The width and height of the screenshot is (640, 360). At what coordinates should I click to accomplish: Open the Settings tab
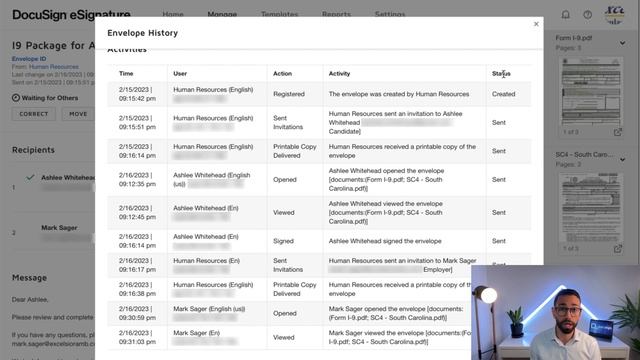pos(390,14)
